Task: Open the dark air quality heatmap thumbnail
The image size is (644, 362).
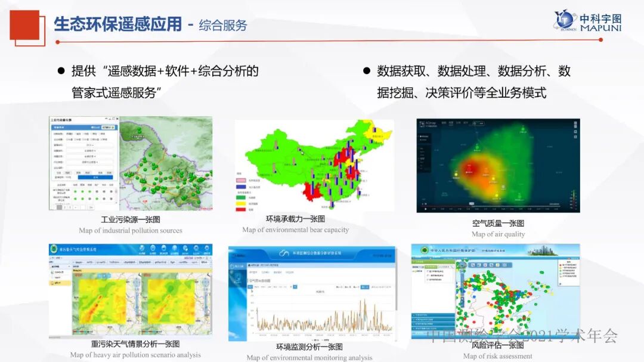Action: (x=498, y=166)
